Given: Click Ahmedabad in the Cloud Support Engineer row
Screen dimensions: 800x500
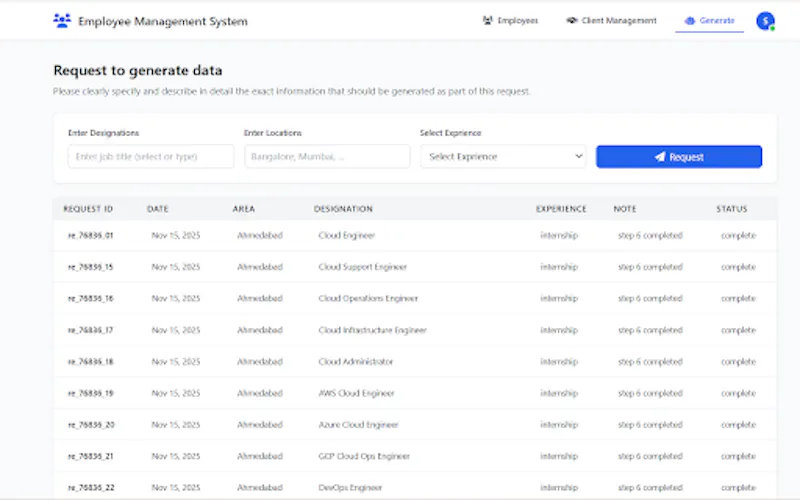Looking at the screenshot, I should 260,267.
